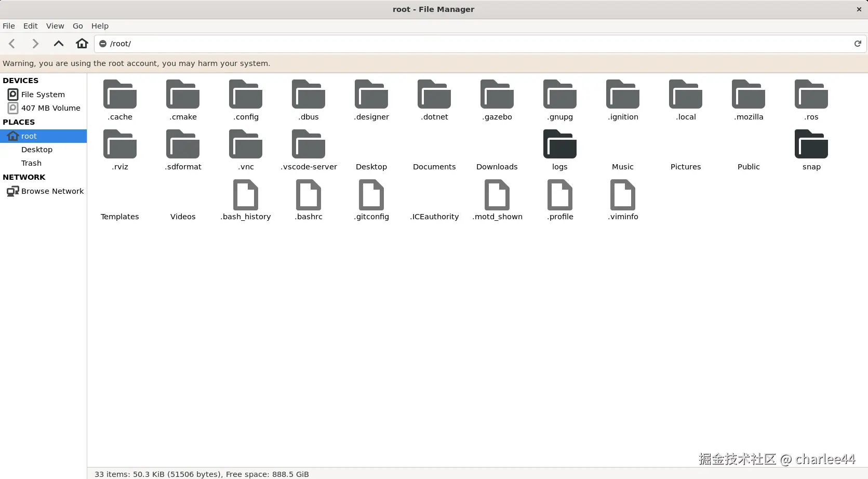Select the .cmake folder icon
The width and height of the screenshot is (868, 479).
point(183,94)
